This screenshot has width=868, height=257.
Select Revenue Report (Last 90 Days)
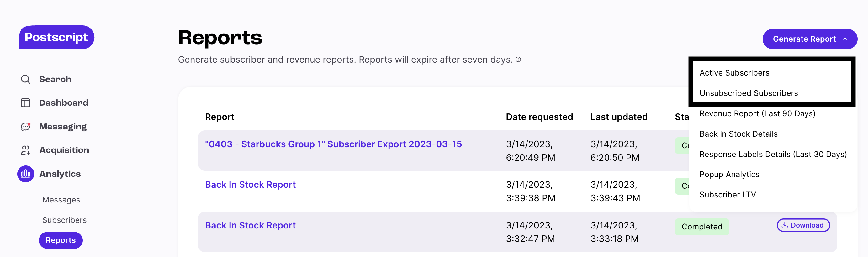point(757,113)
